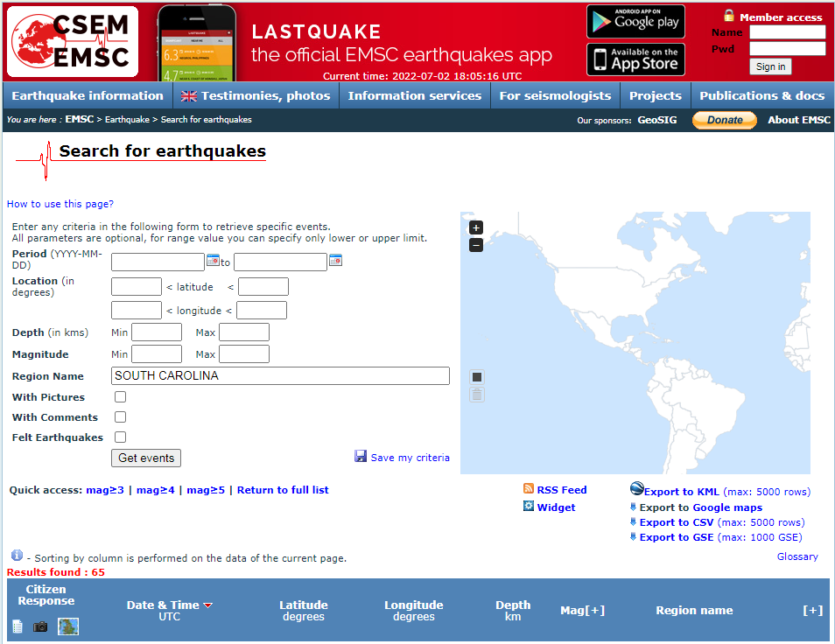The image size is (835, 644).
Task: Open the RSS Feed link
Action: point(562,490)
